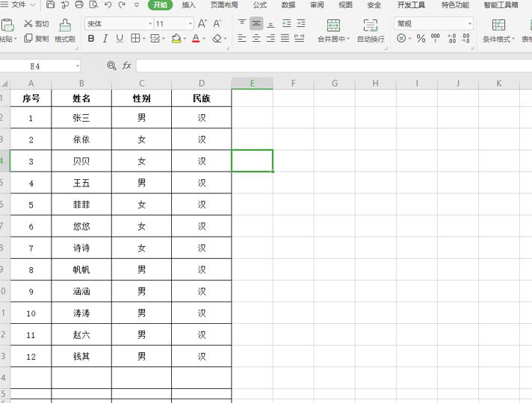Undo the last action
Viewport: 532px width, 403px height.
108,4
